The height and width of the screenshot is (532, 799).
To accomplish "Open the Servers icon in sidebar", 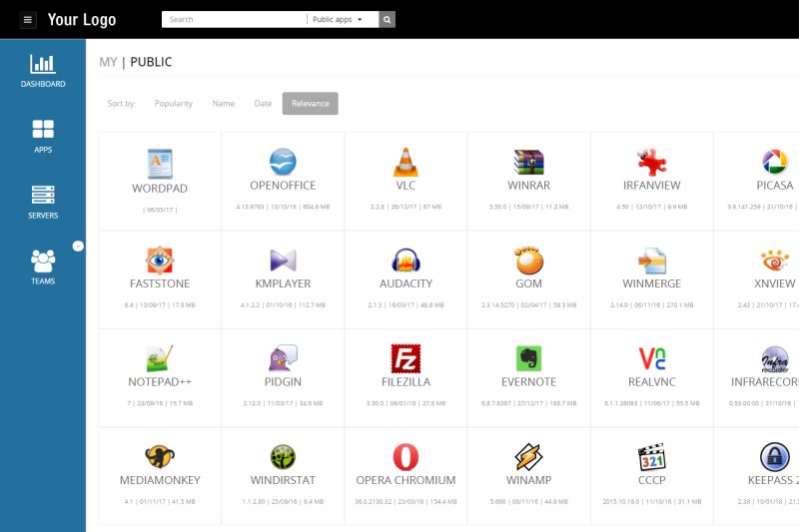I will pyautogui.click(x=43, y=195).
